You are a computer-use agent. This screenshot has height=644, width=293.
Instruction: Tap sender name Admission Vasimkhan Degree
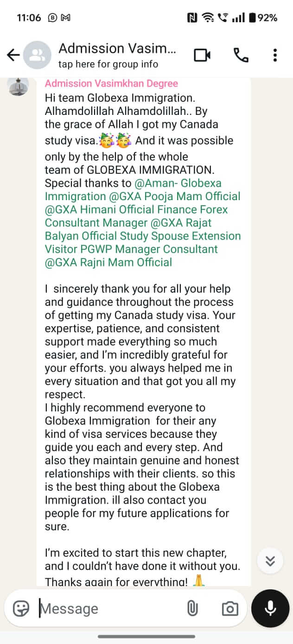[111, 83]
